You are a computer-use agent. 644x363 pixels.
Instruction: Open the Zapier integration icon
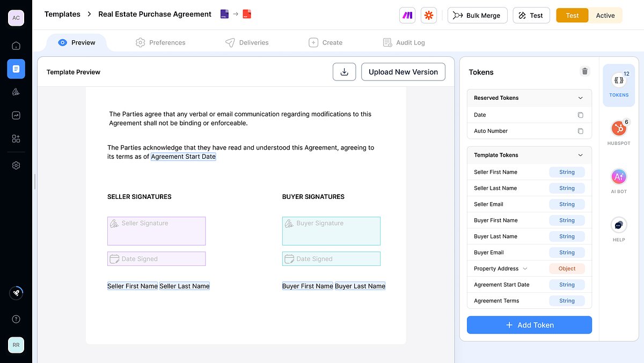coord(428,15)
